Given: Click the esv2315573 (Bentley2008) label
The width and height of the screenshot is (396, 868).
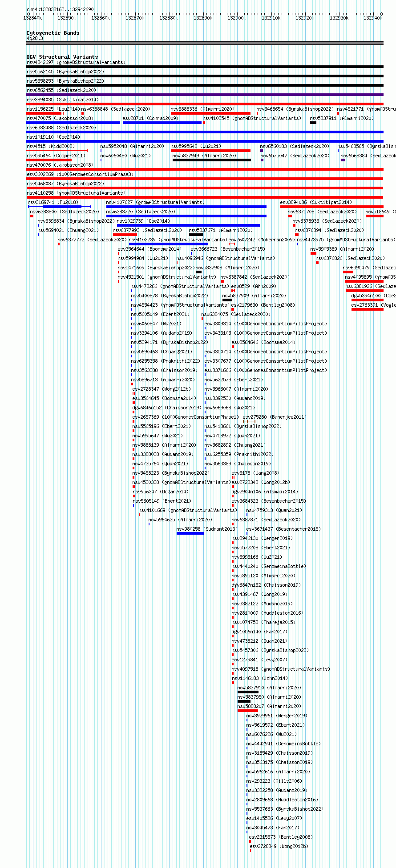Looking at the screenshot, I should (x=281, y=837).
